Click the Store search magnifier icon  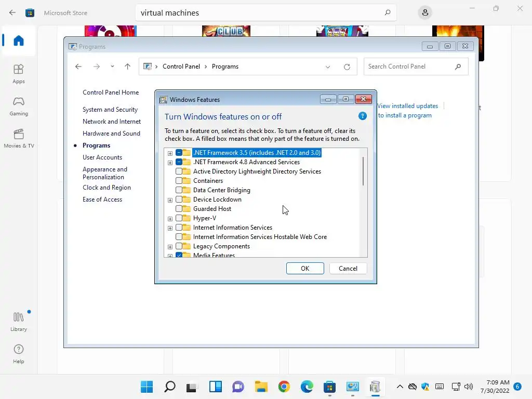pos(388,13)
